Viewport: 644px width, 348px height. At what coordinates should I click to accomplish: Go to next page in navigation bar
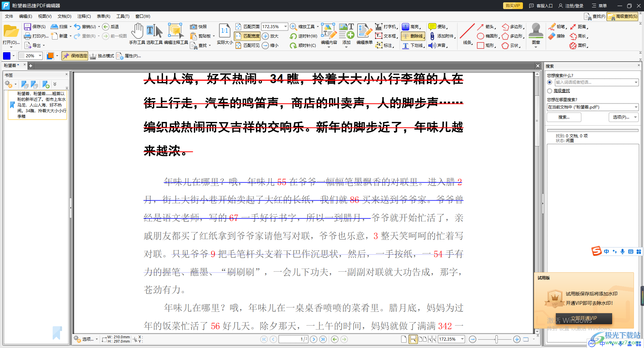pos(314,339)
